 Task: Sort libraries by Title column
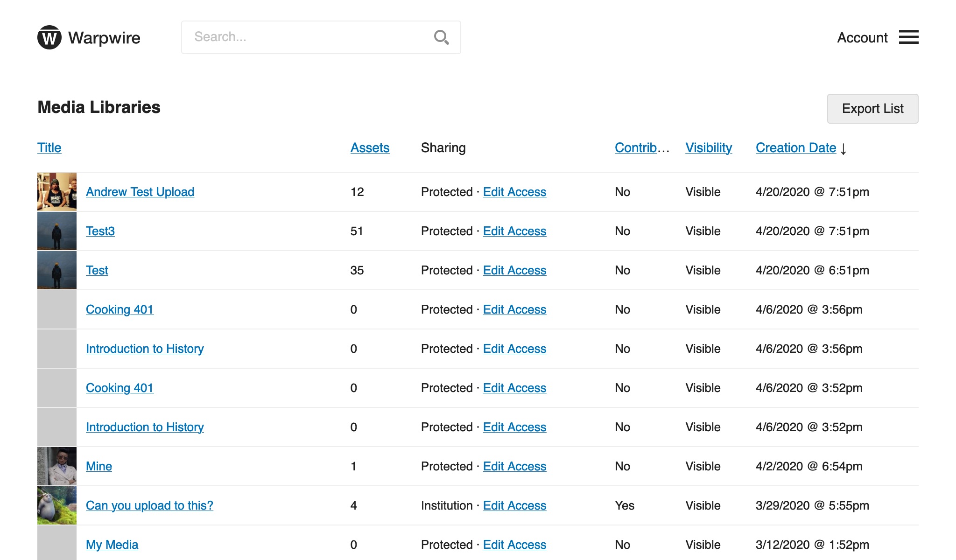tap(49, 148)
